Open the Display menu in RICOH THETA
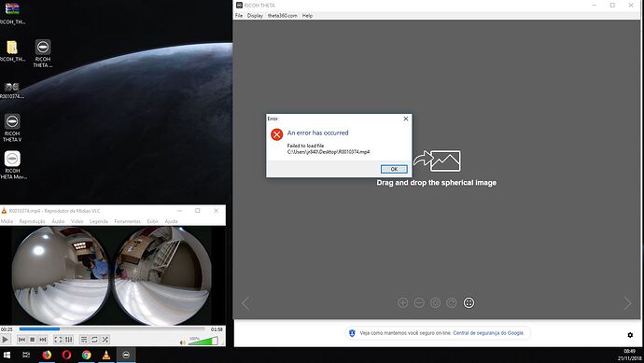Screen dimensions: 644x363 pos(255,16)
